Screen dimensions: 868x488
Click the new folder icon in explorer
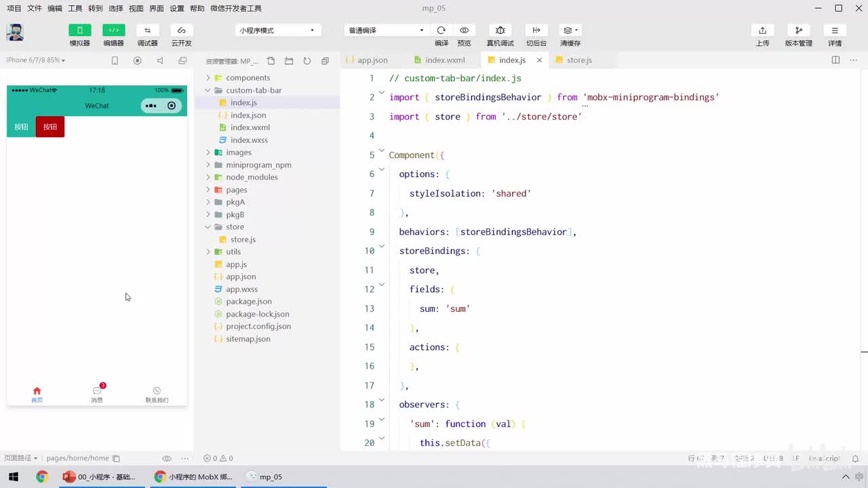click(289, 61)
